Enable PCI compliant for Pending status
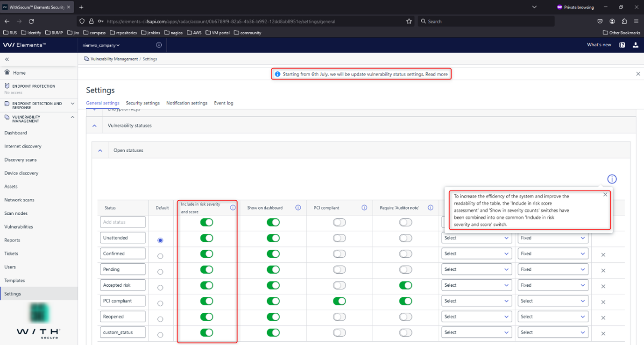This screenshot has height=345, width=644. (339, 269)
